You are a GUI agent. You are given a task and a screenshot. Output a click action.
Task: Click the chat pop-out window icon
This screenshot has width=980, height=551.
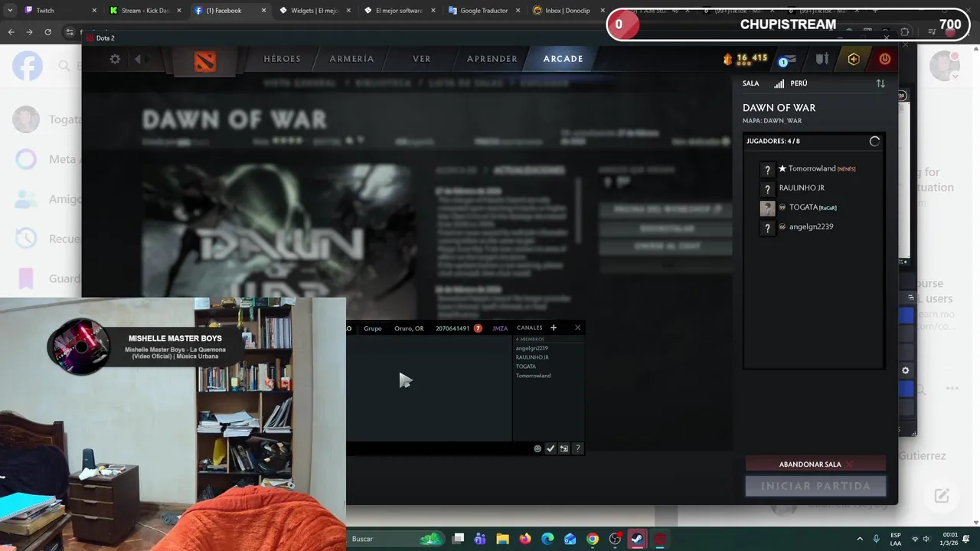[x=564, y=448]
